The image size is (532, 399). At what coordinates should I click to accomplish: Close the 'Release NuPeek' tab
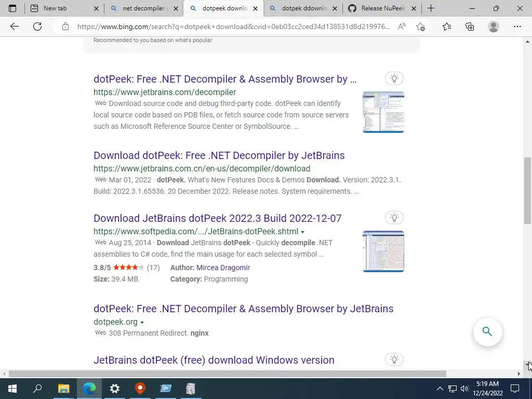[414, 9]
